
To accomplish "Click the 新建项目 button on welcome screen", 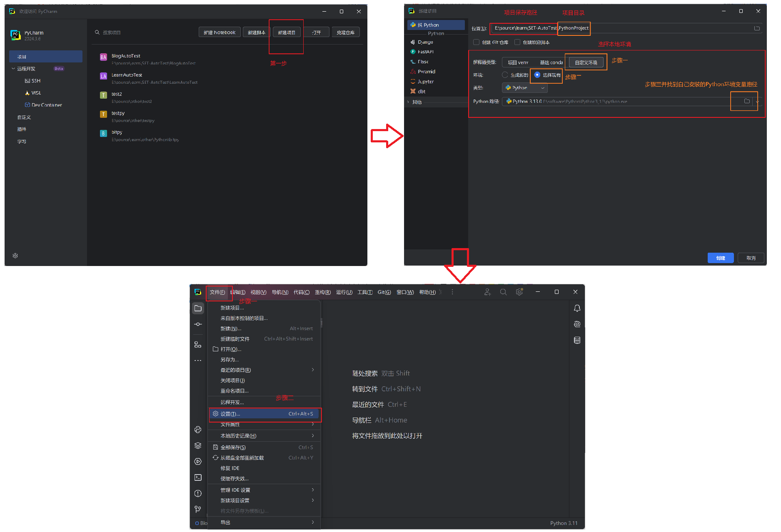I will 287,32.
